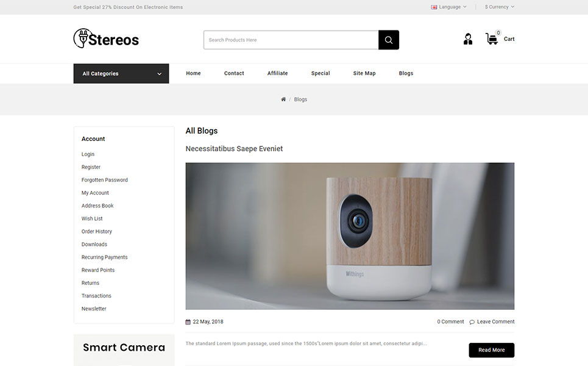The image size is (588, 366).
Task: Open the Language dropdown
Action: (x=449, y=7)
